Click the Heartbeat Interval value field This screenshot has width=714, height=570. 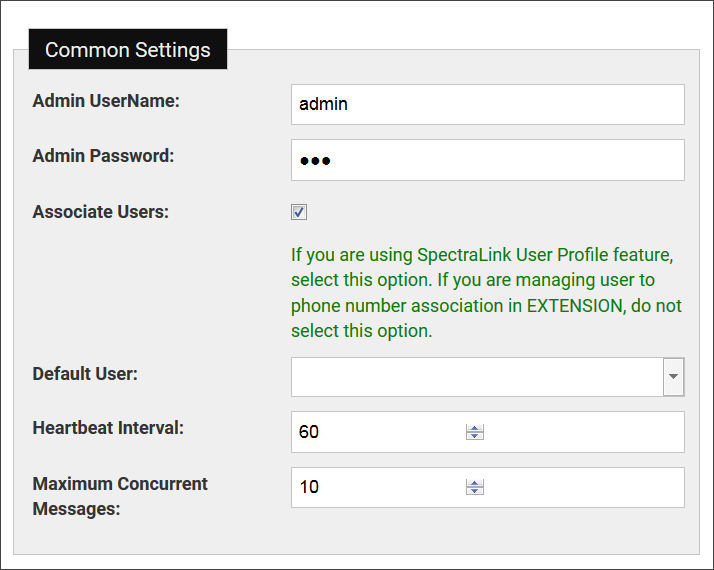point(378,432)
